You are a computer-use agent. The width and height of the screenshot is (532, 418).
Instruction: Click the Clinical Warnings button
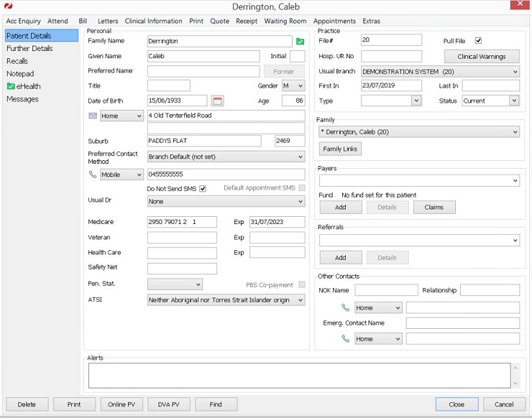pos(482,57)
